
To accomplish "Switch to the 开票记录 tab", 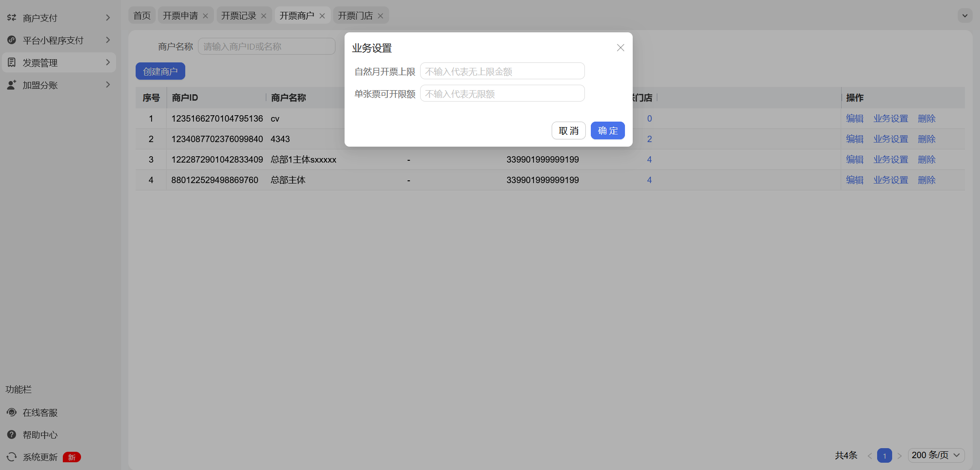I will [x=239, y=15].
